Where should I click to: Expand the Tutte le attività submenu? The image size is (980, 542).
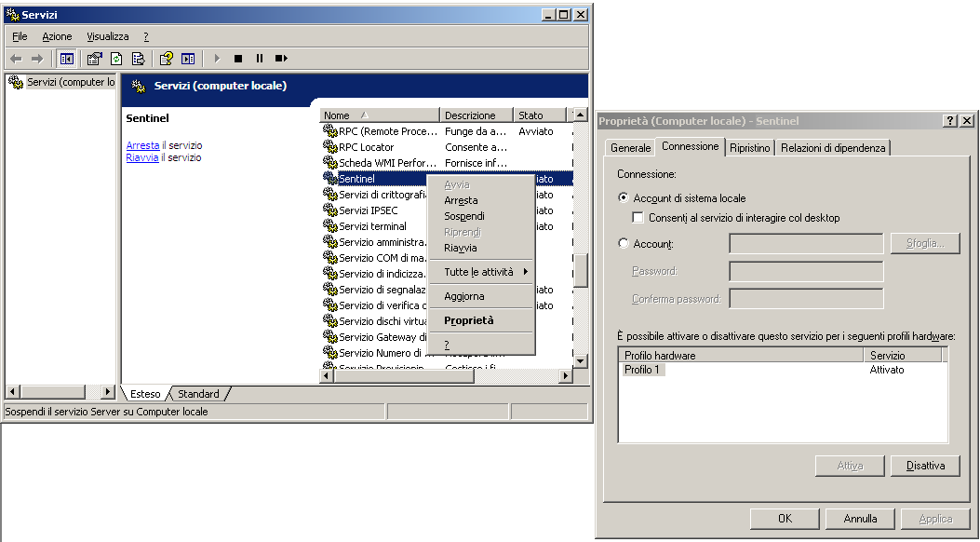480,272
